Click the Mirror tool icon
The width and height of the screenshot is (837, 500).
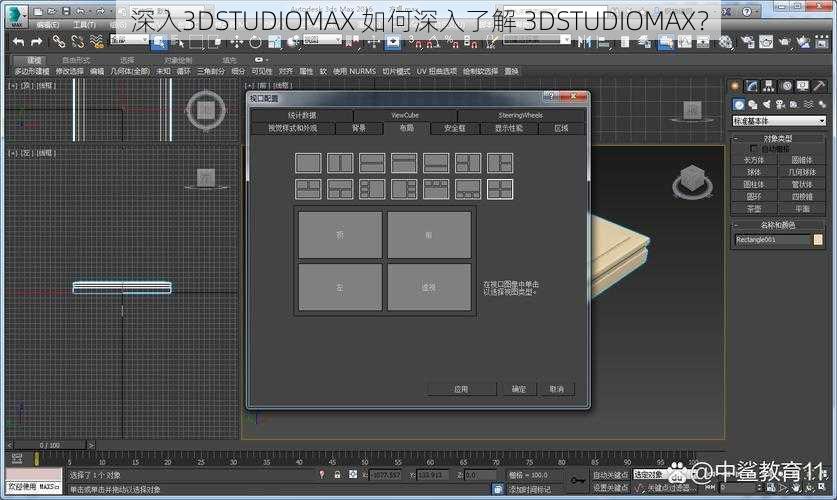point(584,42)
